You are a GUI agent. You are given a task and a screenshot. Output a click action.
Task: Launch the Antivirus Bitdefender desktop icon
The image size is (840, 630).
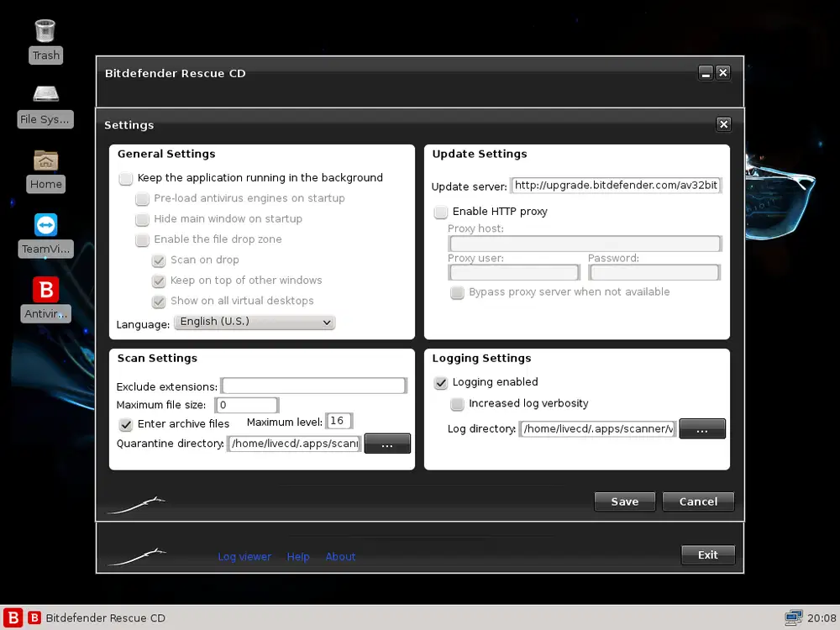coord(45,300)
